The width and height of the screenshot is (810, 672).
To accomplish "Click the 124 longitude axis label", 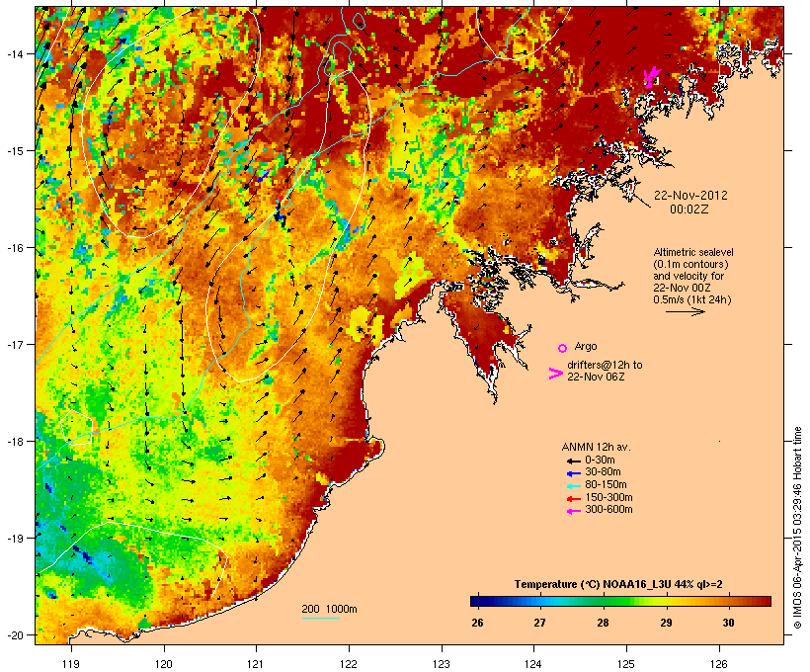I will 533,664.
